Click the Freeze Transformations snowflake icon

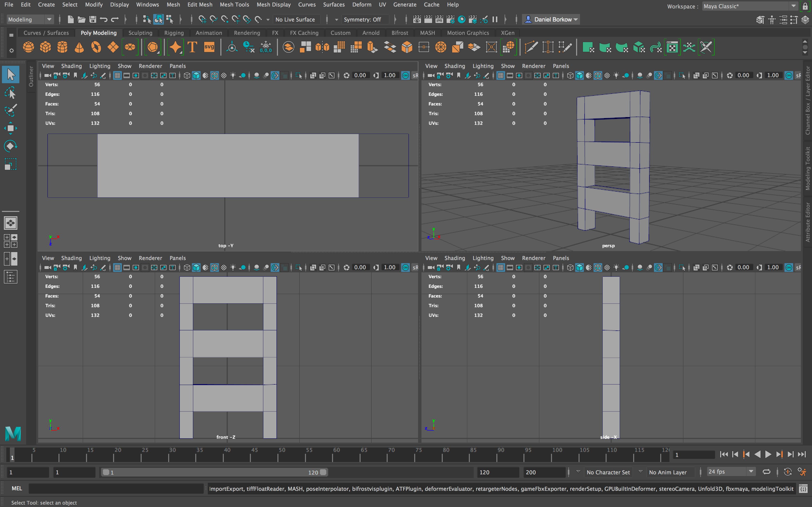click(266, 47)
